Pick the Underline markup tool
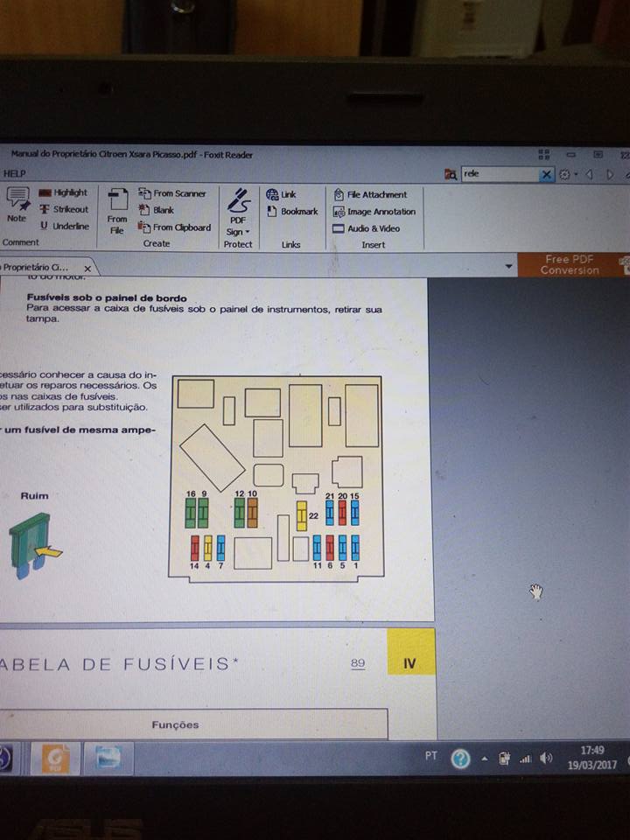The height and width of the screenshot is (840, 630). (x=63, y=226)
